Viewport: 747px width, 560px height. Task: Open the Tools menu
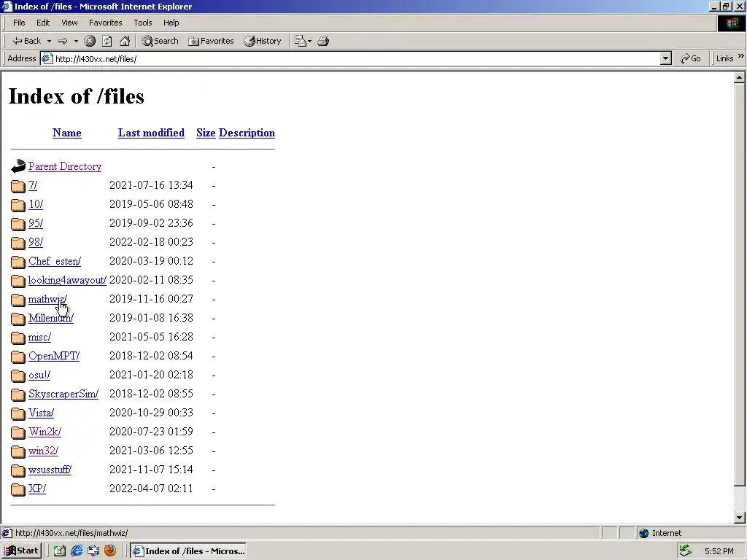coord(142,23)
